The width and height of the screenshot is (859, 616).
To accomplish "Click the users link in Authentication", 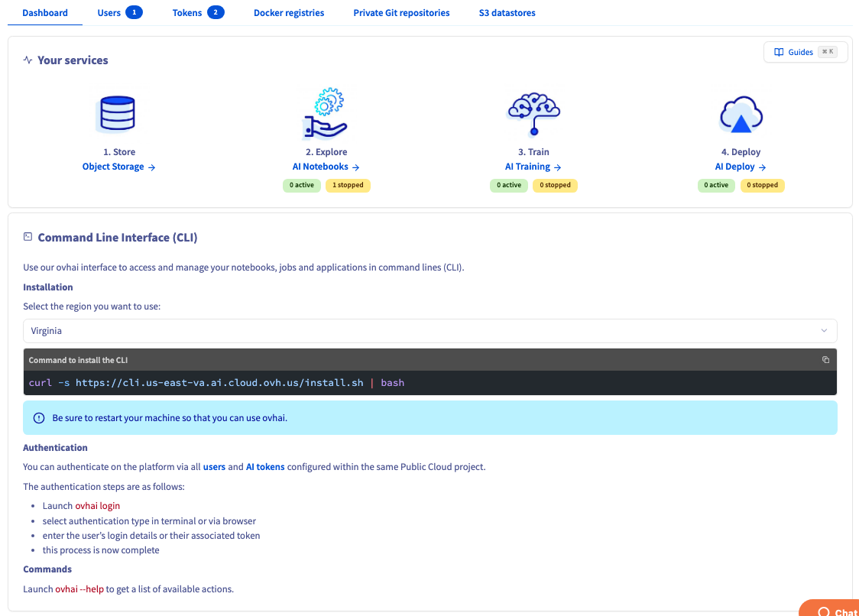I will click(x=214, y=467).
